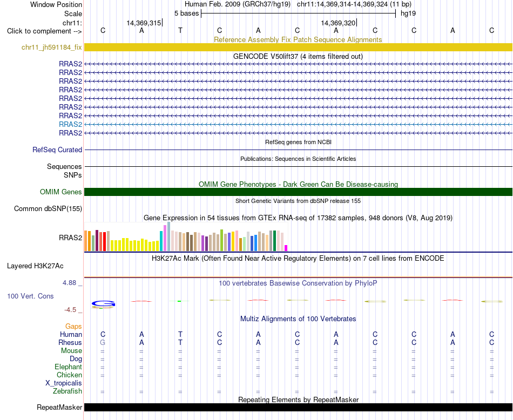Click 'Multiz Alignments of 100 Vertebrates' title
Viewport: 513px width, 420px height.
(298, 319)
